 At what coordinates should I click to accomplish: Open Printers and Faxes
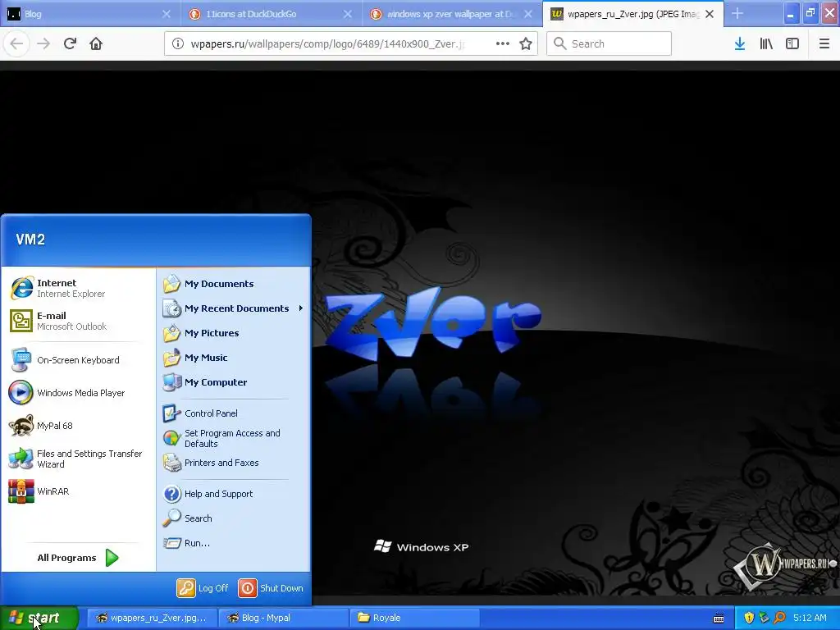[x=234, y=463]
